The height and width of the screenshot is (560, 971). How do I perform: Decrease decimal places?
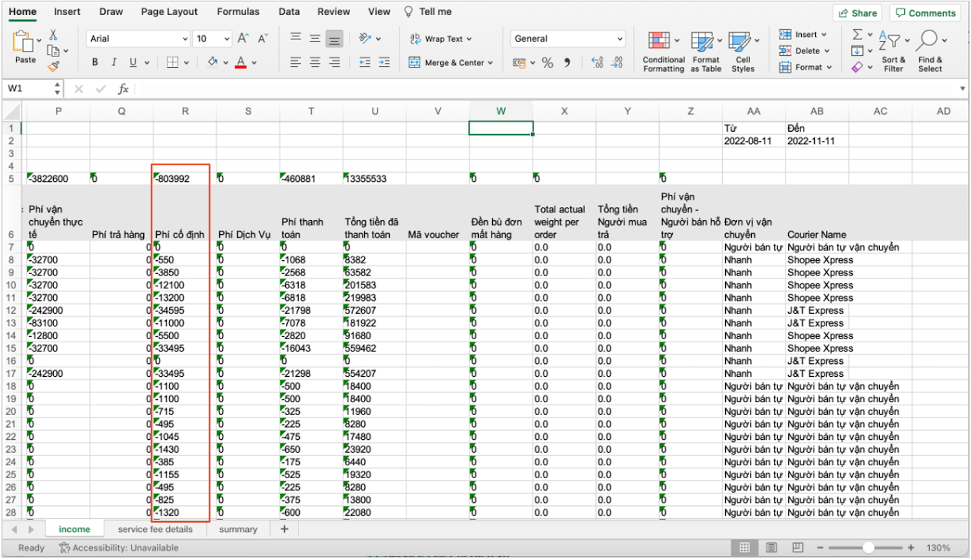[x=617, y=62]
